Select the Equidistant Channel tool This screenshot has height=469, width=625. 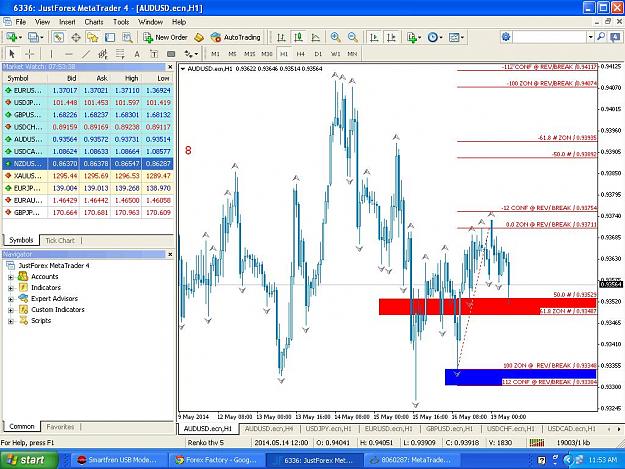click(103, 53)
